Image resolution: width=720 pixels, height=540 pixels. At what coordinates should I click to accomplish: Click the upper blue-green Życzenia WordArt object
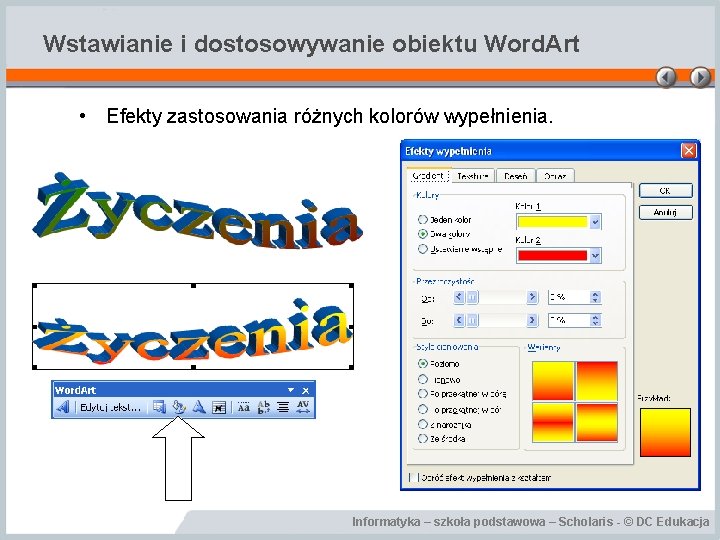(197, 212)
